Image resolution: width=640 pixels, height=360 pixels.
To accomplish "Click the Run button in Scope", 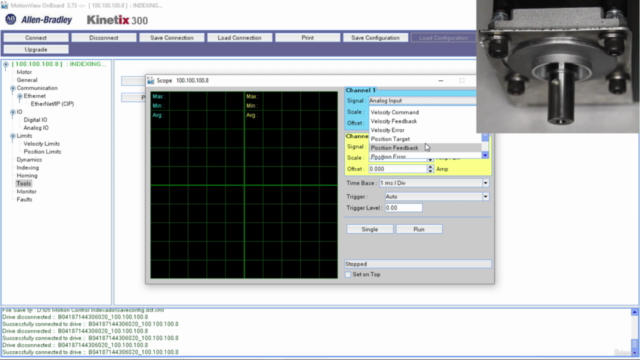I will point(419,229).
